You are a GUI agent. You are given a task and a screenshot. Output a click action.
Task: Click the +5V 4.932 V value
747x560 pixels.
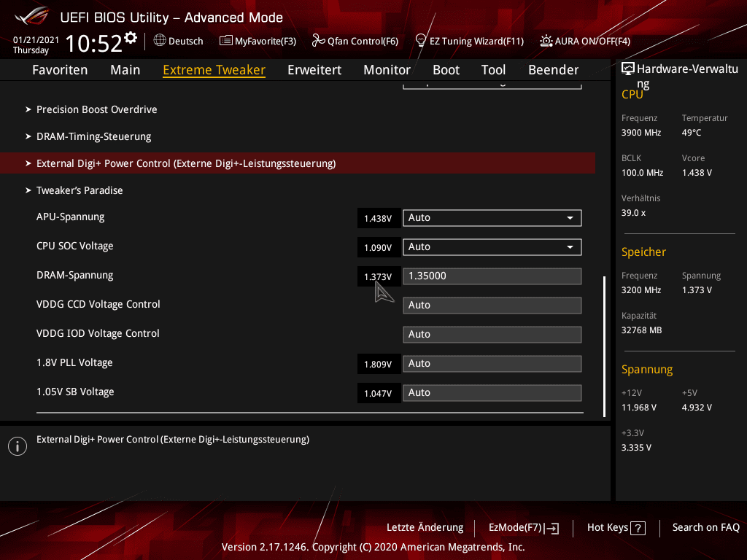tap(697, 408)
